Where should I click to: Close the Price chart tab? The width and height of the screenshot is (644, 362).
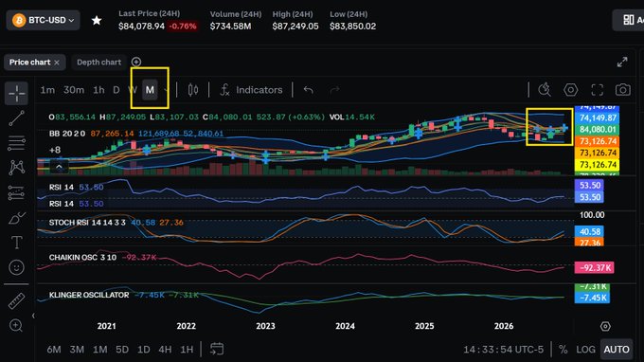pos(57,63)
